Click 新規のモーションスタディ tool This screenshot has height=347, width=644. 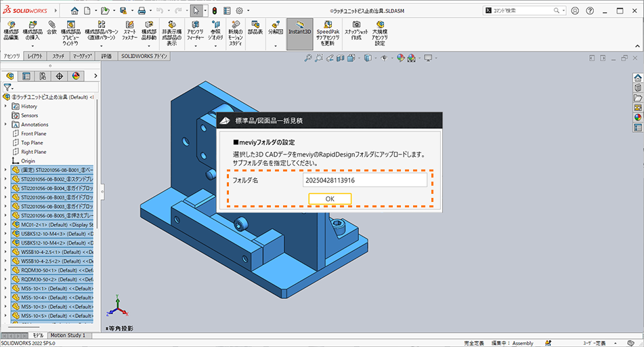point(236,33)
